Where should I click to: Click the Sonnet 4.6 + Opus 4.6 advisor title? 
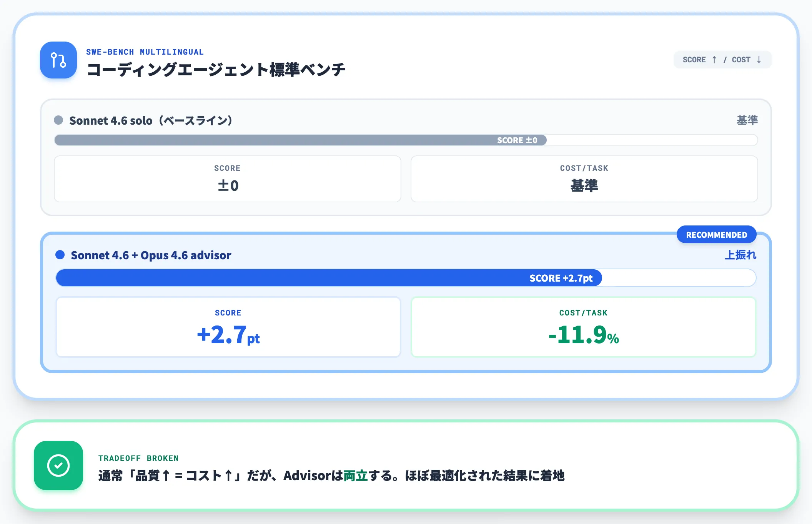pyautogui.click(x=151, y=255)
